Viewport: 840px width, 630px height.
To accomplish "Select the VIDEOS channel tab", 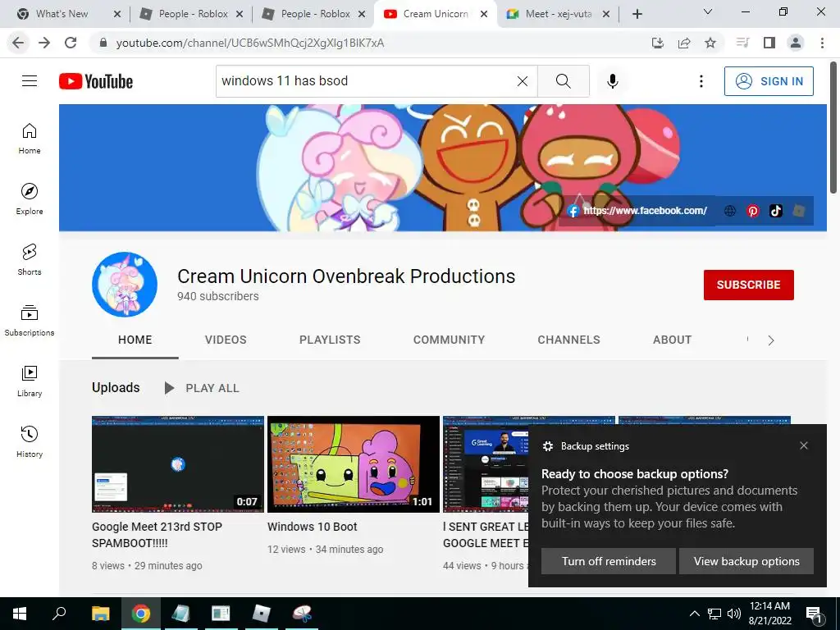I will 226,340.
